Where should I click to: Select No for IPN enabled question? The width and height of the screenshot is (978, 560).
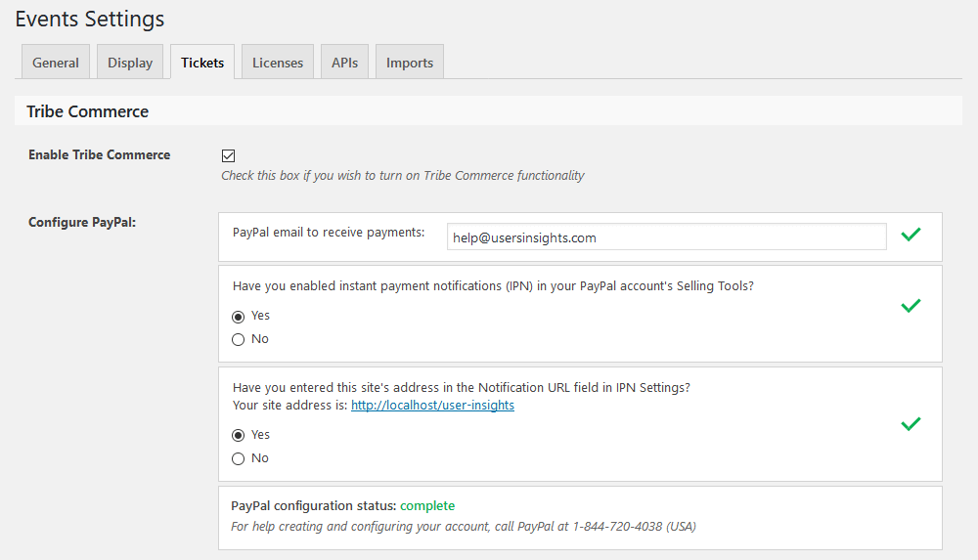click(x=238, y=340)
